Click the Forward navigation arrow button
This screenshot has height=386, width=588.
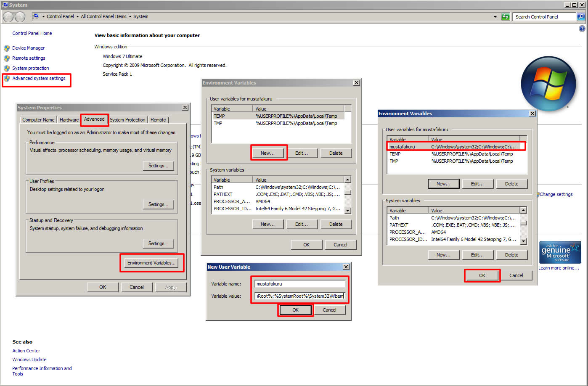[20, 17]
